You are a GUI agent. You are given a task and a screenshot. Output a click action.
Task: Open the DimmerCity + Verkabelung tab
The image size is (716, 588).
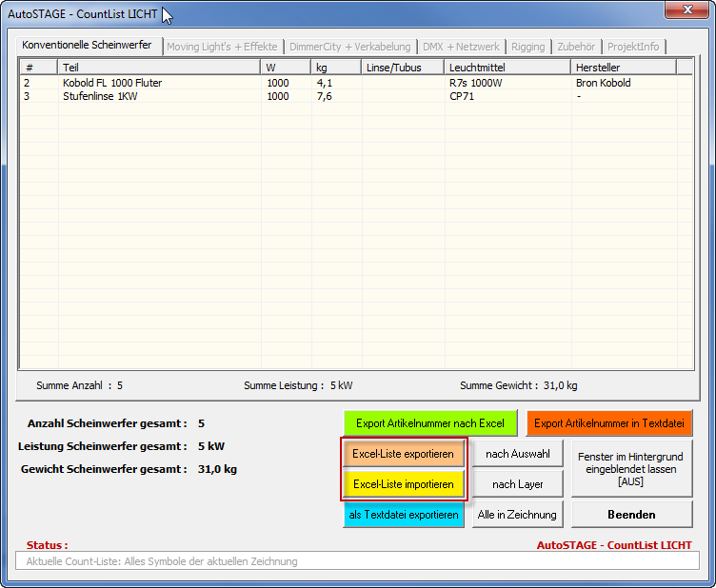coord(349,47)
